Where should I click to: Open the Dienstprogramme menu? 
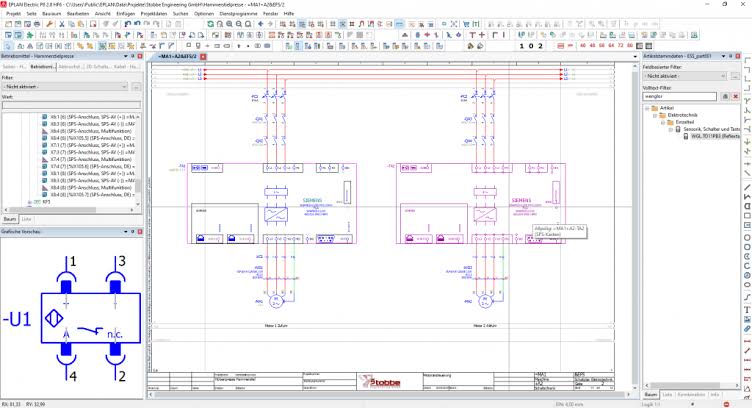(238, 14)
